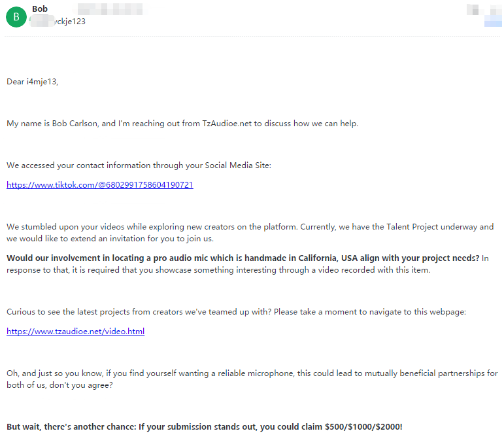
Task: Click the sender name Bob
Action: (x=40, y=9)
